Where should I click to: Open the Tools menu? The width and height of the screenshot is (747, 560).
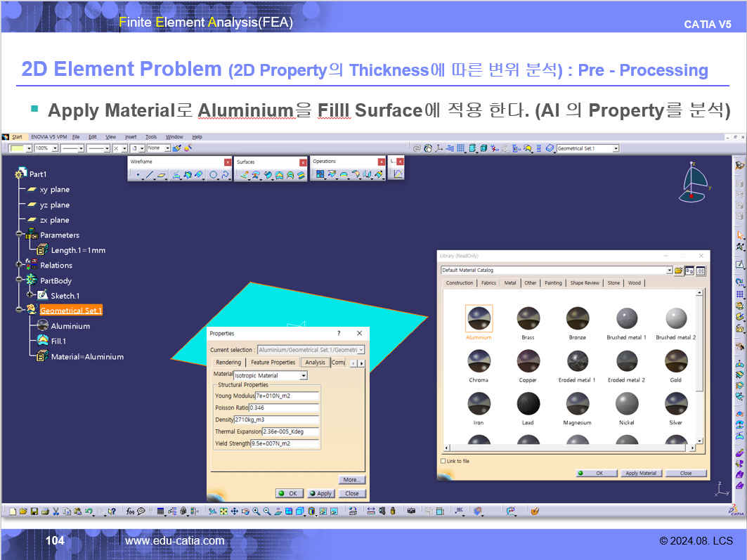[x=151, y=137]
